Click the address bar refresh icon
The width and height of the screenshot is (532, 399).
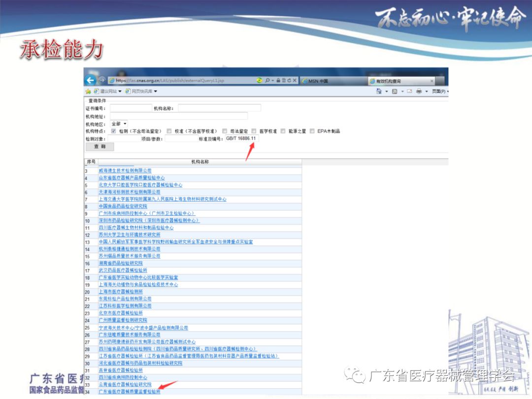pyautogui.click(x=288, y=81)
